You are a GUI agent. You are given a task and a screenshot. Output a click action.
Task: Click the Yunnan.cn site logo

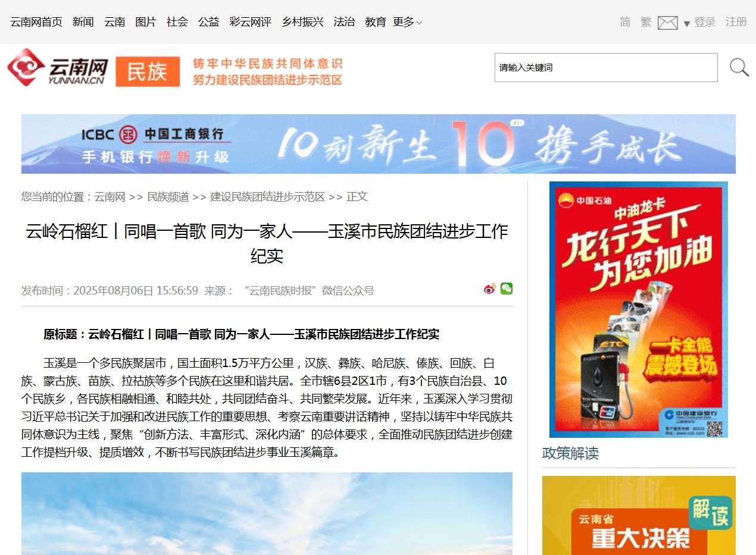tap(58, 68)
